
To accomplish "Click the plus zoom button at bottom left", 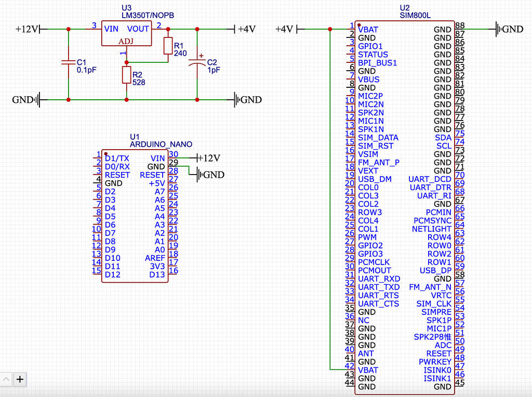I will pos(20,379).
